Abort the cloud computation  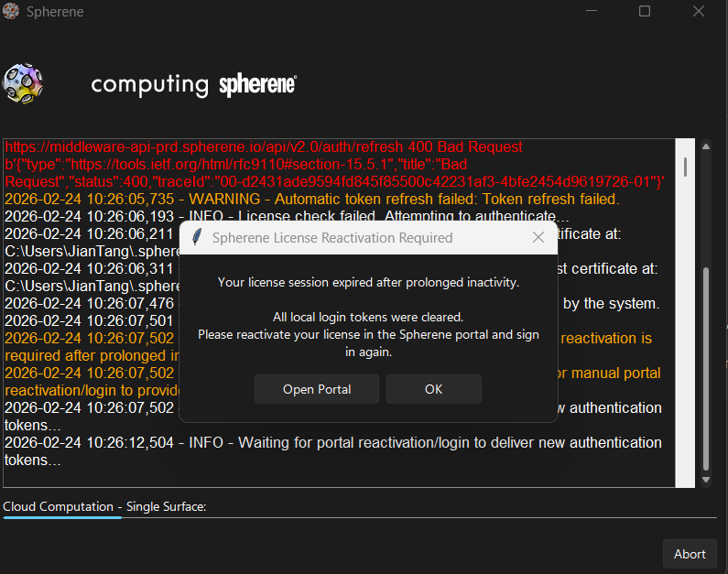click(x=689, y=554)
